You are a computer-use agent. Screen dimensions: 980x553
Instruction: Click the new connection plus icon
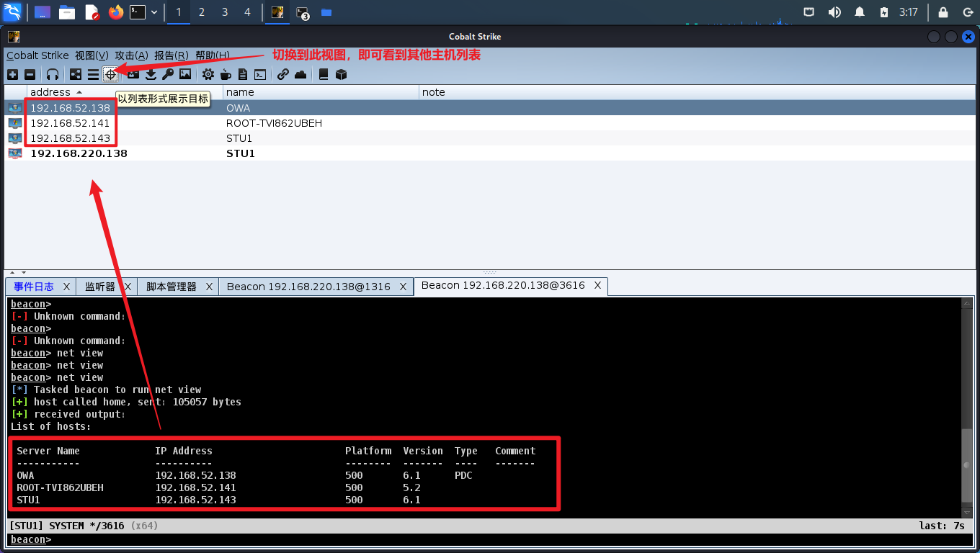click(12, 74)
